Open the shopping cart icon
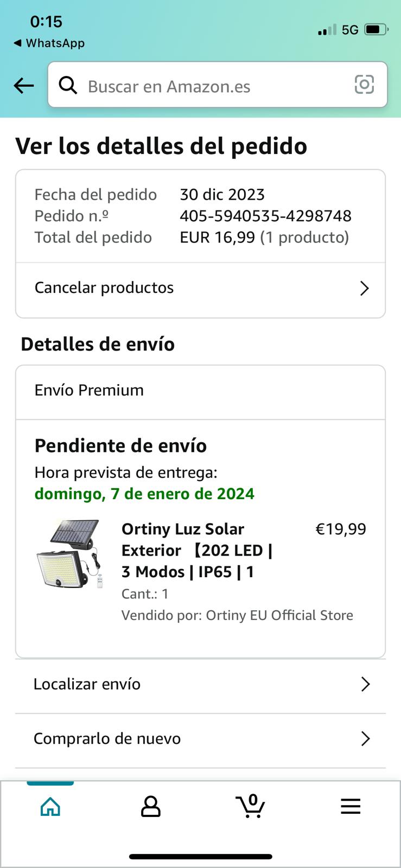The height and width of the screenshot is (868, 401). tap(251, 806)
